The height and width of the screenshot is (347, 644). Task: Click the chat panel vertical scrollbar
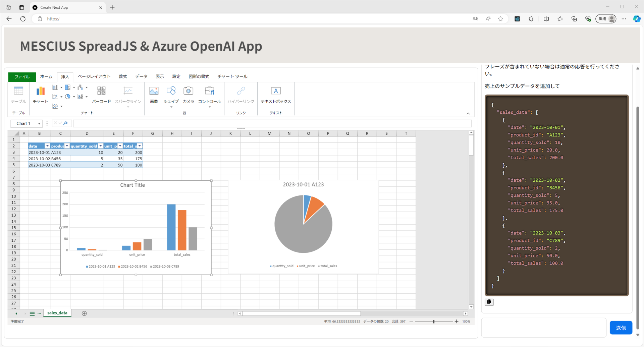[638, 218]
